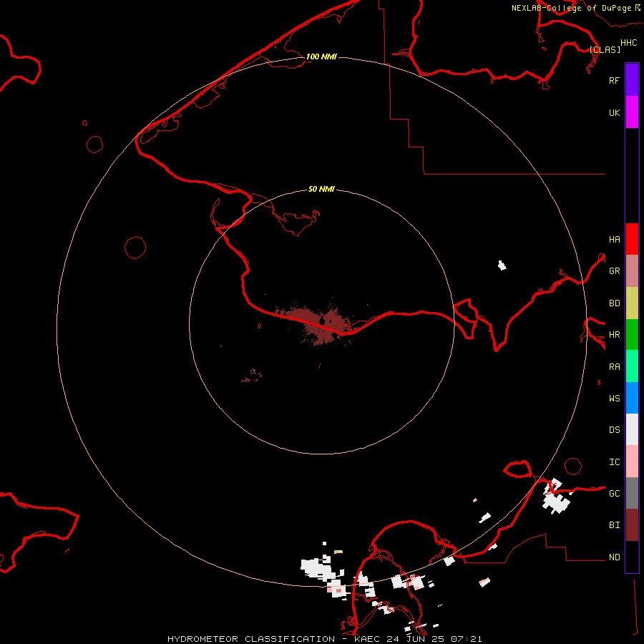The image size is (644, 644).
Task: Click the 24 JUN 25 date text
Action: [x=416, y=639]
